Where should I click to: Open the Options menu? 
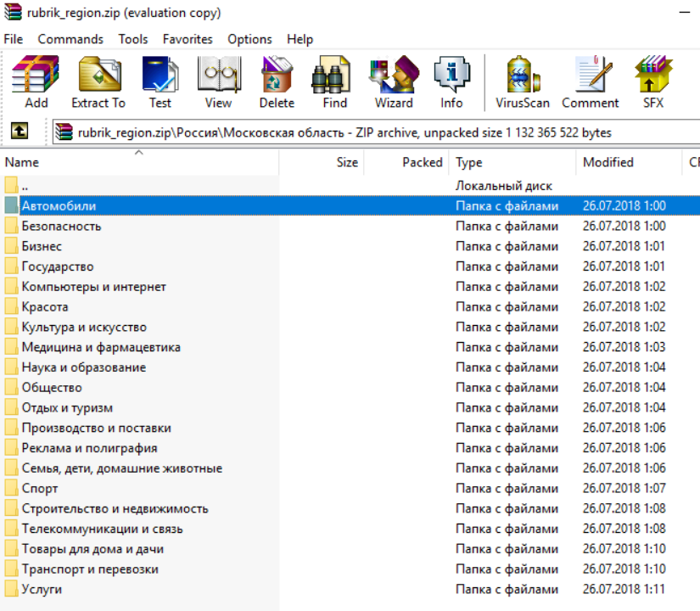click(249, 39)
